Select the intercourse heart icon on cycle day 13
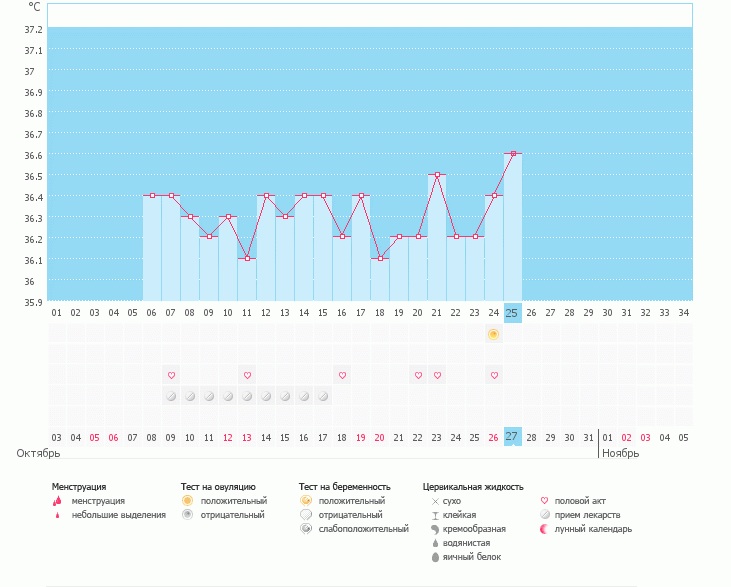Viewport: 731px width, 587px height. coord(247,375)
